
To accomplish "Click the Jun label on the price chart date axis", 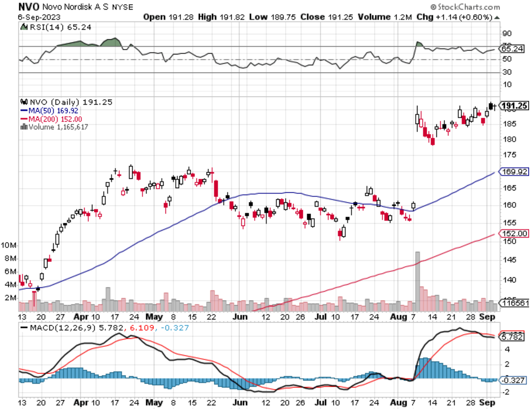I will pos(240,317).
